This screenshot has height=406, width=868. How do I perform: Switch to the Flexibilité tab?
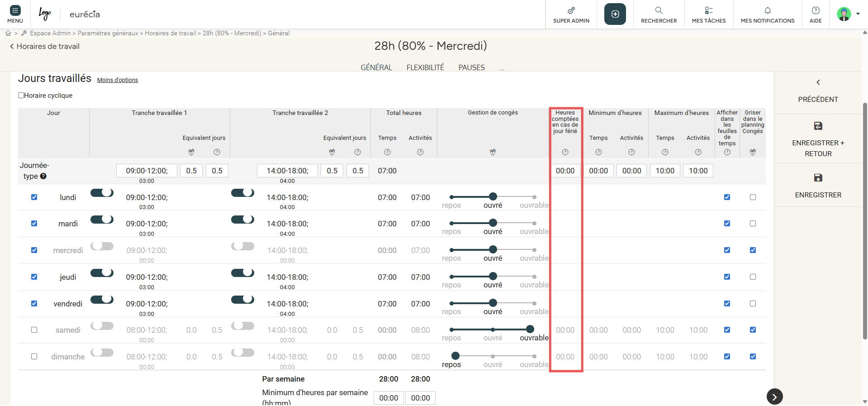(425, 67)
